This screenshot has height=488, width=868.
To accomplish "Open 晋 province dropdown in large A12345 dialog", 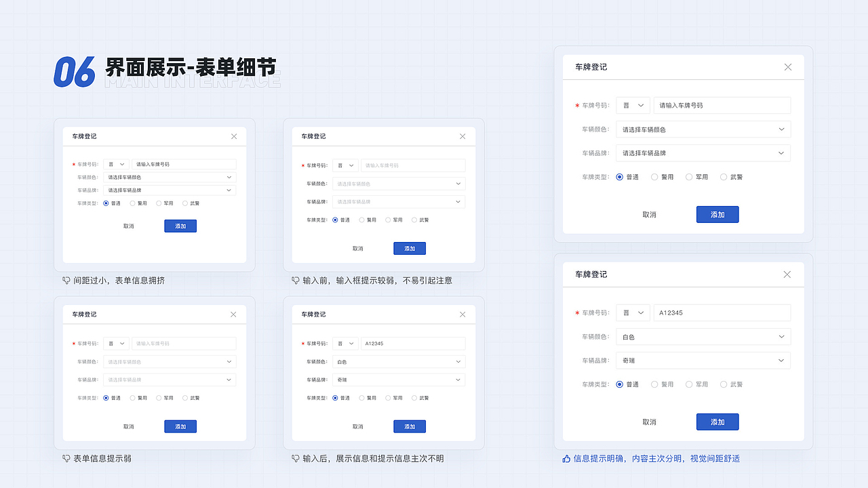I will [x=633, y=312].
